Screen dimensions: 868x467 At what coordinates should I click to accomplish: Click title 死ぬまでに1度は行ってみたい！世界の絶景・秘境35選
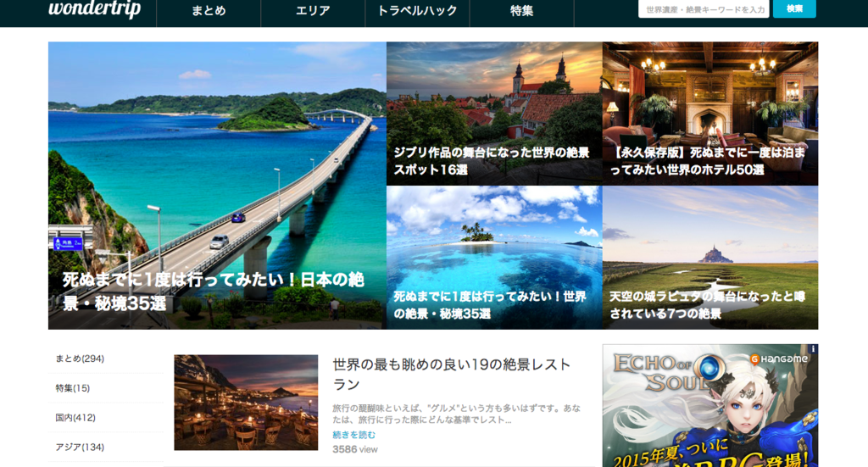(x=490, y=305)
